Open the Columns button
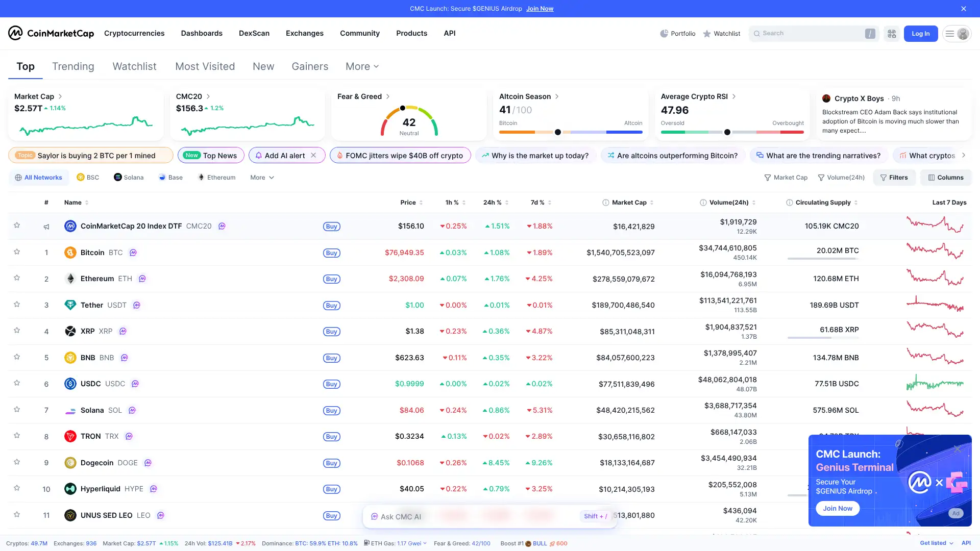 [x=946, y=178]
